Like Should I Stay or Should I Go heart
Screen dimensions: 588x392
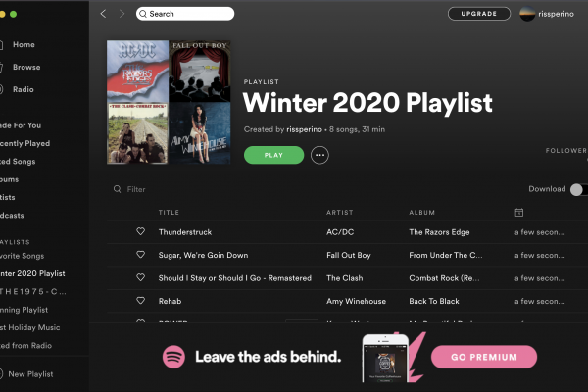[140, 277]
